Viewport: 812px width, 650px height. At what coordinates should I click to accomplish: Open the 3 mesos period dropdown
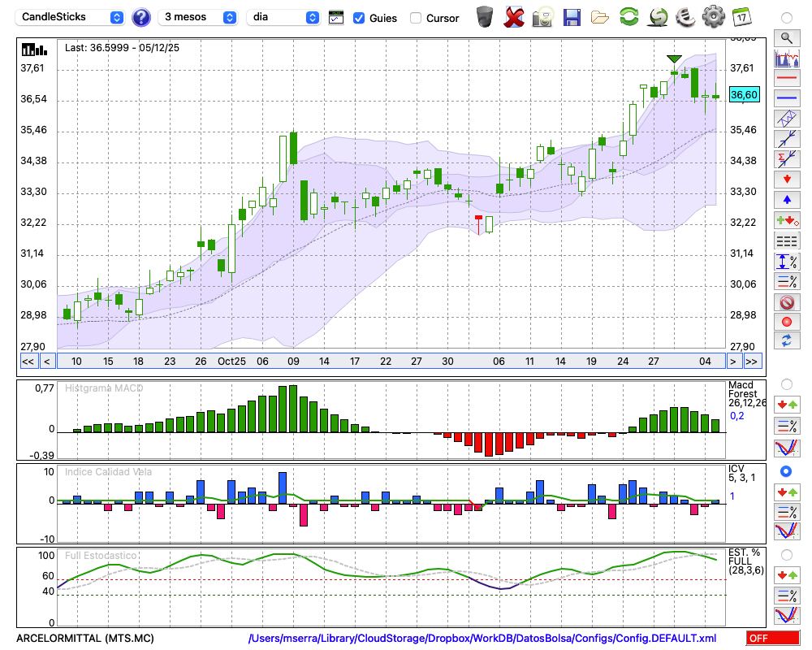pos(197,17)
